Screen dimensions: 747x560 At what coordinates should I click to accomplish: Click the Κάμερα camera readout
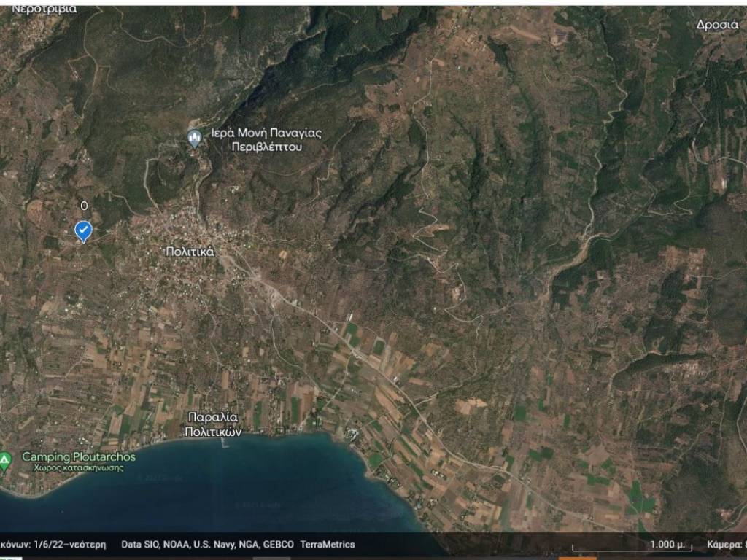[x=726, y=545]
